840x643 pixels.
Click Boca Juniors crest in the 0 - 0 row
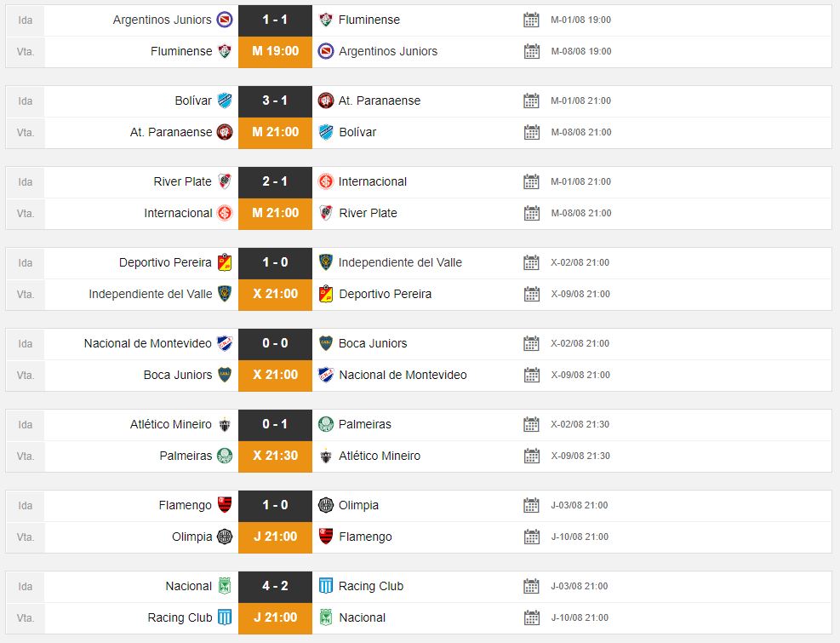click(x=325, y=343)
